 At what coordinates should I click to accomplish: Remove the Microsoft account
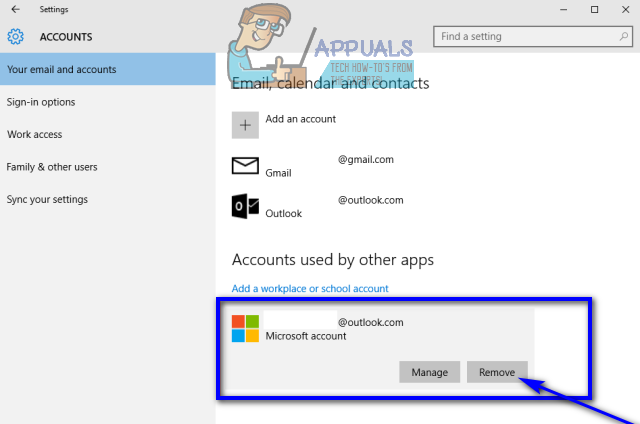[x=497, y=372]
